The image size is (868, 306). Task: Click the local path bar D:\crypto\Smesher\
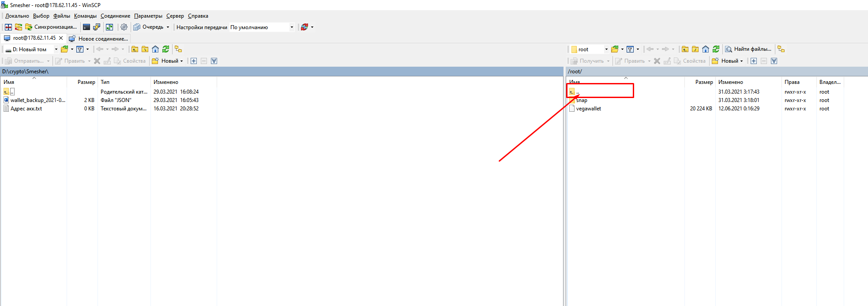point(282,72)
